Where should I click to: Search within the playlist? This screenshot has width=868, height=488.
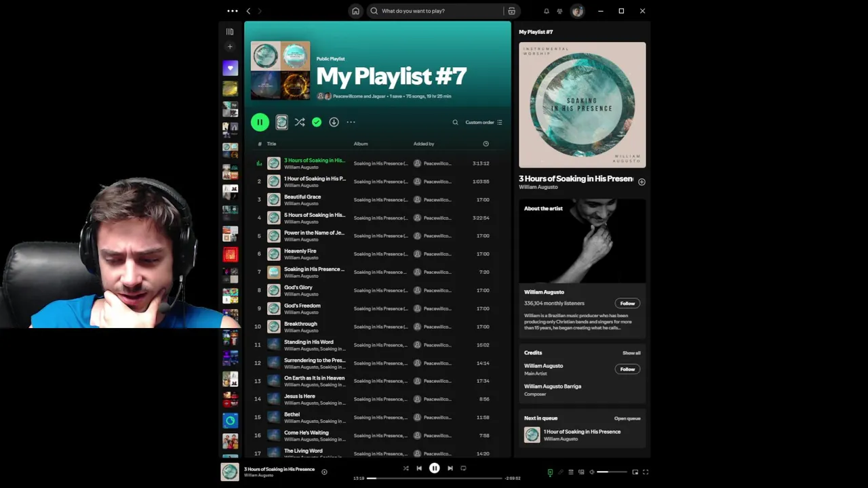point(455,123)
